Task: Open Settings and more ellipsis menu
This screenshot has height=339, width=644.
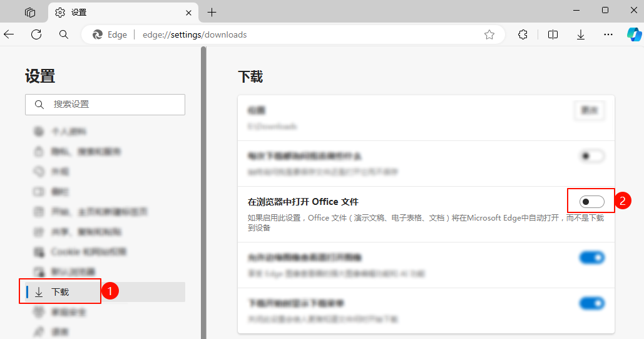Action: point(608,34)
